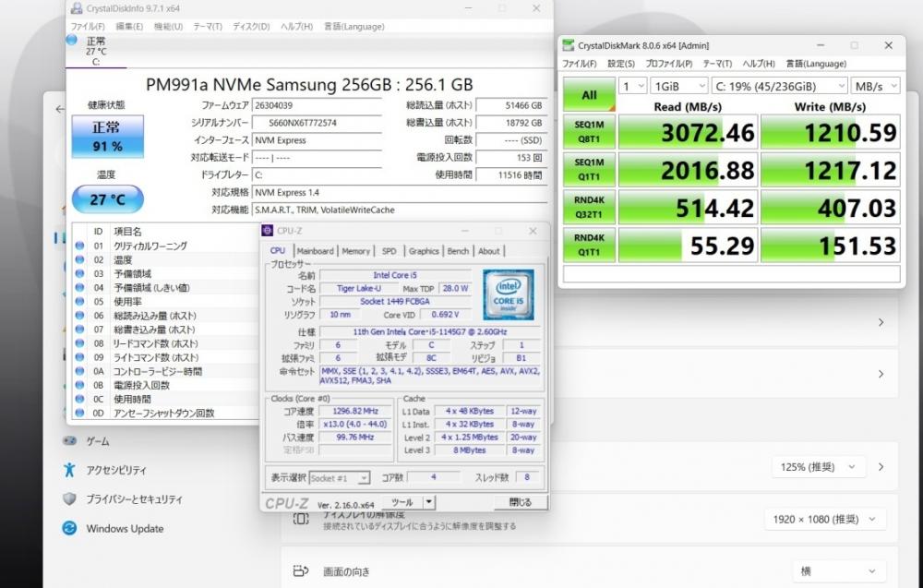
Task: Click the Intel Core i5 logo in CPU-Z
Action: [x=507, y=294]
